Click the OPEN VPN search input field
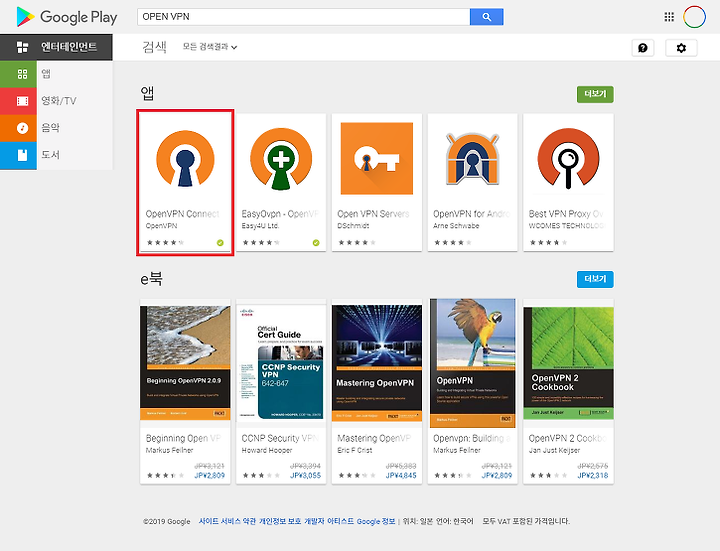This screenshot has width=720, height=551. (304, 17)
